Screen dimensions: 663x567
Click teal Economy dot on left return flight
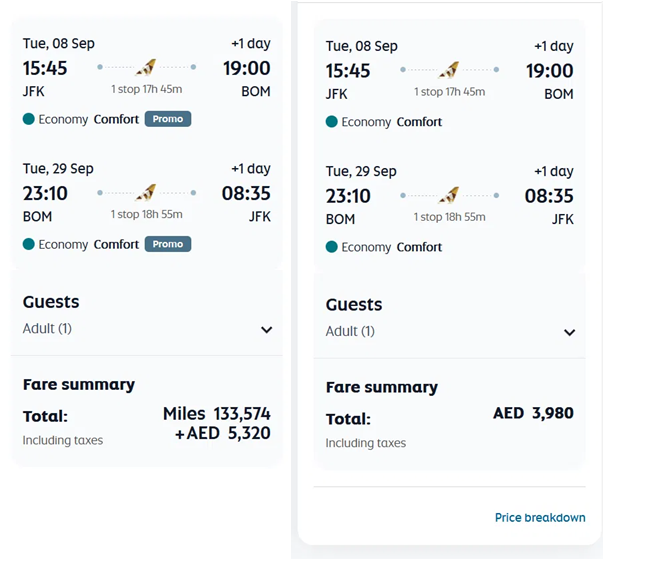point(28,244)
